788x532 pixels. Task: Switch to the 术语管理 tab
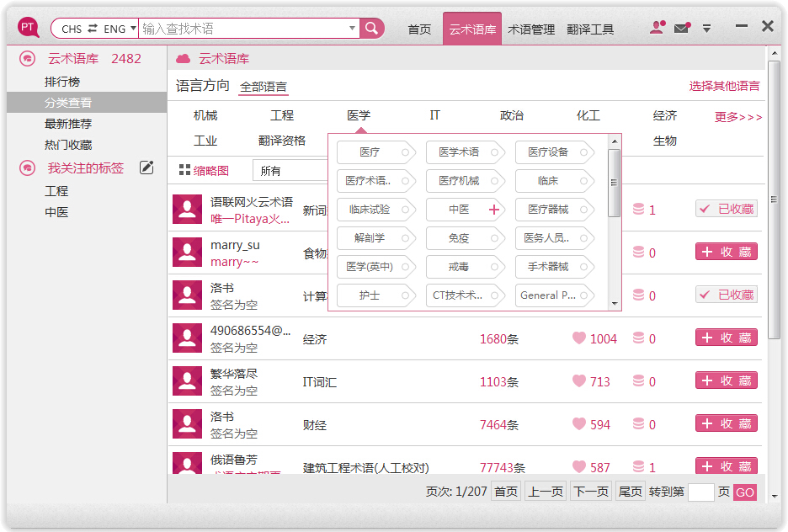(531, 29)
